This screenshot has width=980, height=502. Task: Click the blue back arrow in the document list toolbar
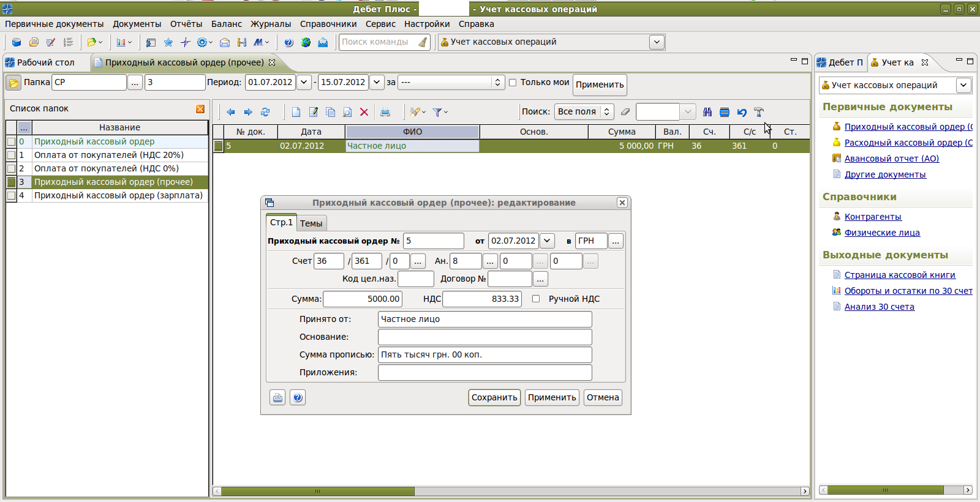[x=231, y=112]
